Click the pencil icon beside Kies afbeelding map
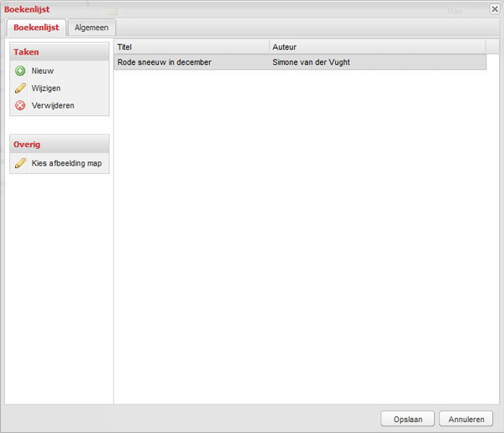 point(21,163)
